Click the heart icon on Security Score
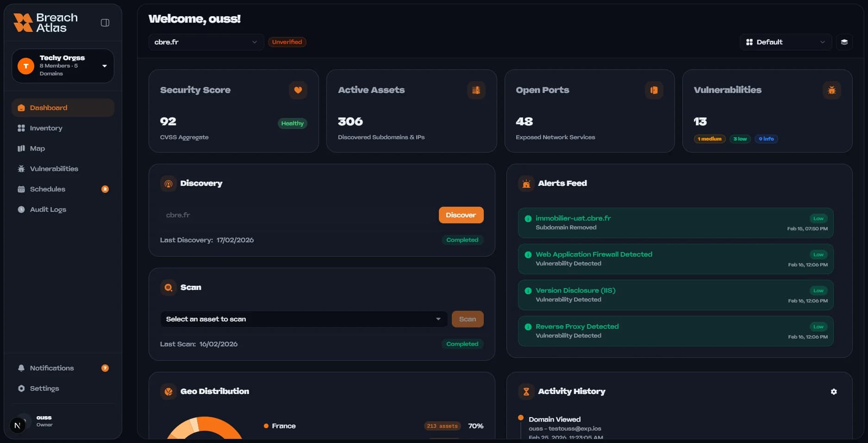Screen dimensions: 868x443 point(298,90)
